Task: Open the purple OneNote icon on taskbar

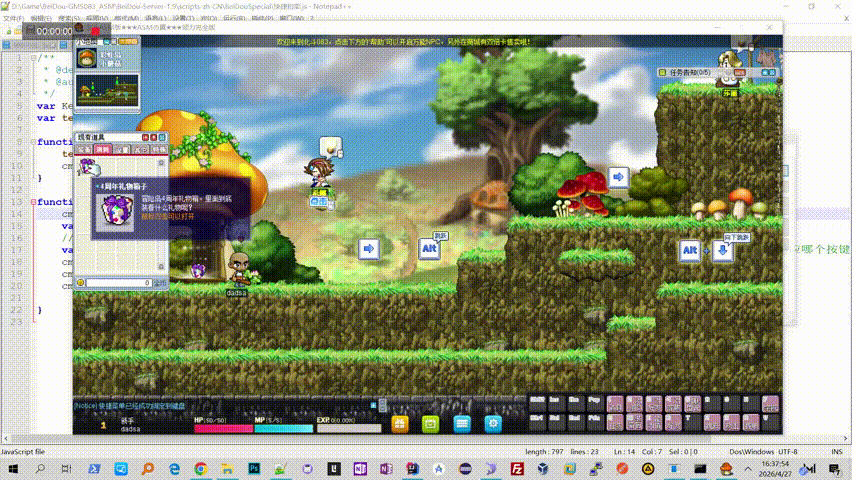Action: [360, 469]
